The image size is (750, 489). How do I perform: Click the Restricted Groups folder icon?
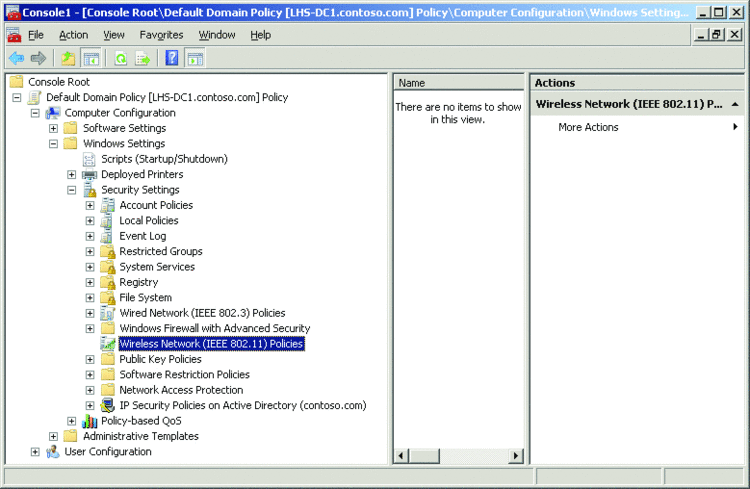click(x=108, y=252)
